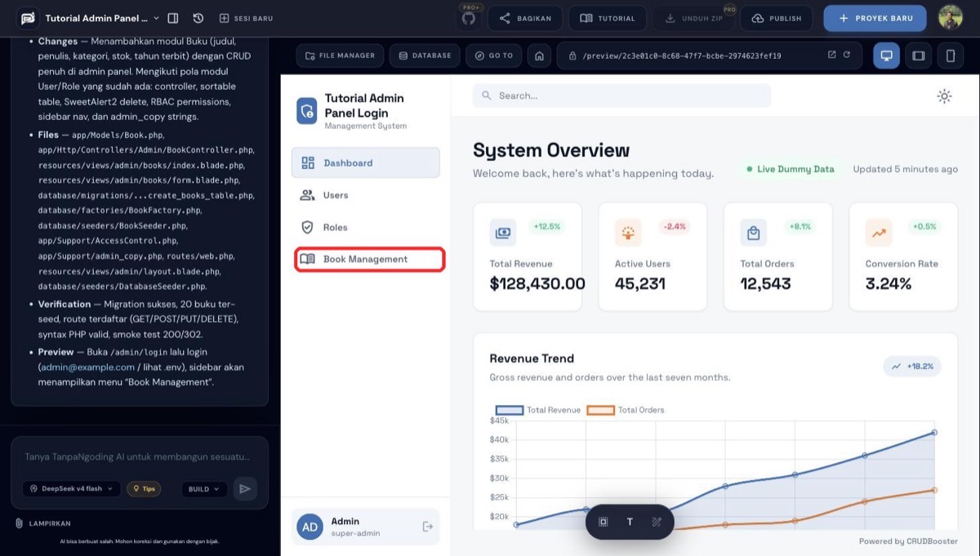Click the Active Users card icon
980x556 pixels.
click(628, 233)
